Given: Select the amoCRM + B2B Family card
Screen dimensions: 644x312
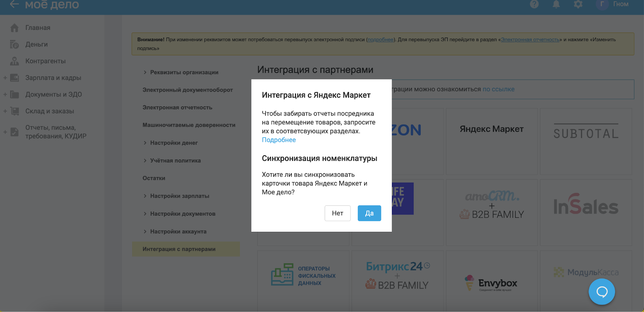Looking at the screenshot, I should tap(492, 212).
